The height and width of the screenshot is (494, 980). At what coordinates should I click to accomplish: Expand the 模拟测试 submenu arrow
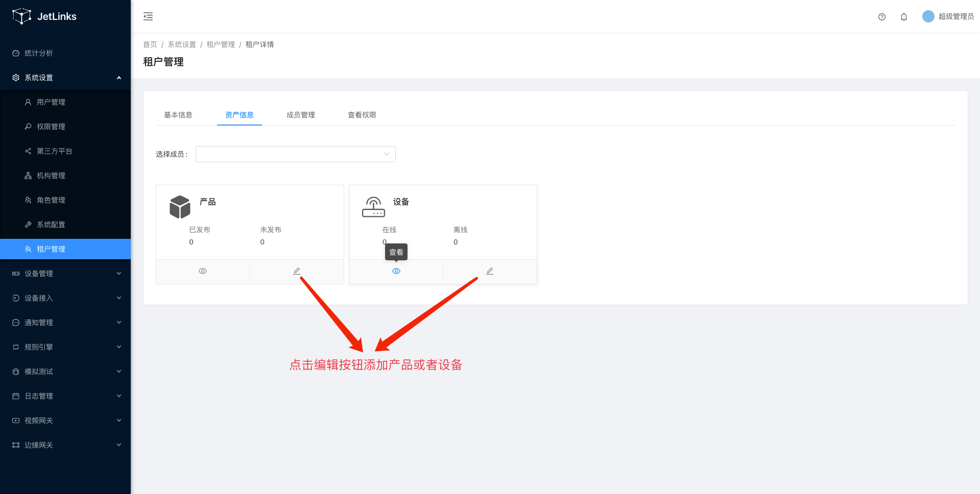click(x=119, y=372)
